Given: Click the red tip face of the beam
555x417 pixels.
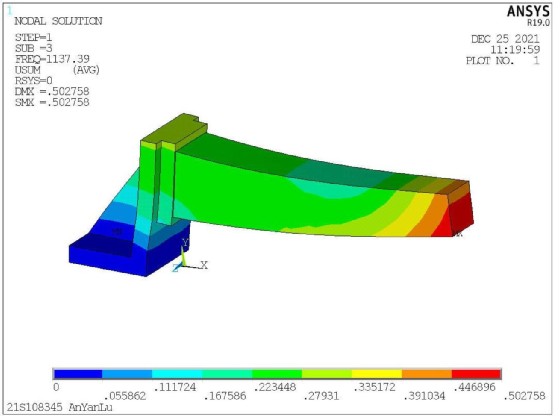Looking at the screenshot, I should [461, 212].
